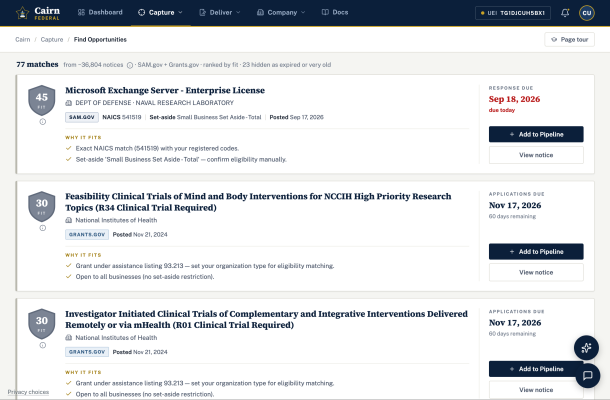Click info icon under Investigator Initiated fit shield
The width and height of the screenshot is (610, 400).
tap(42, 346)
